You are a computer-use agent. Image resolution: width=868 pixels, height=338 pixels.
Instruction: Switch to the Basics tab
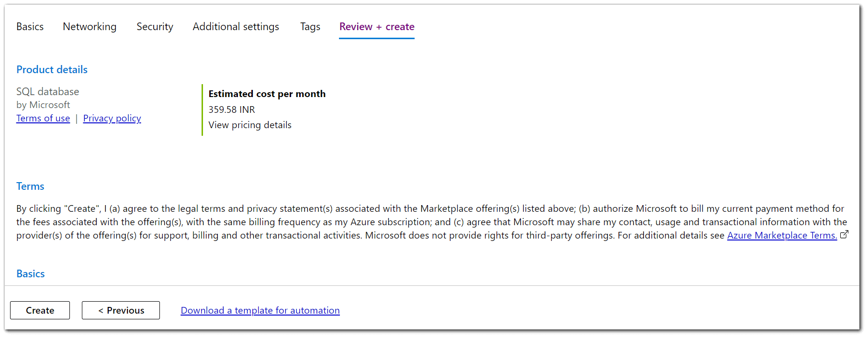tap(30, 27)
